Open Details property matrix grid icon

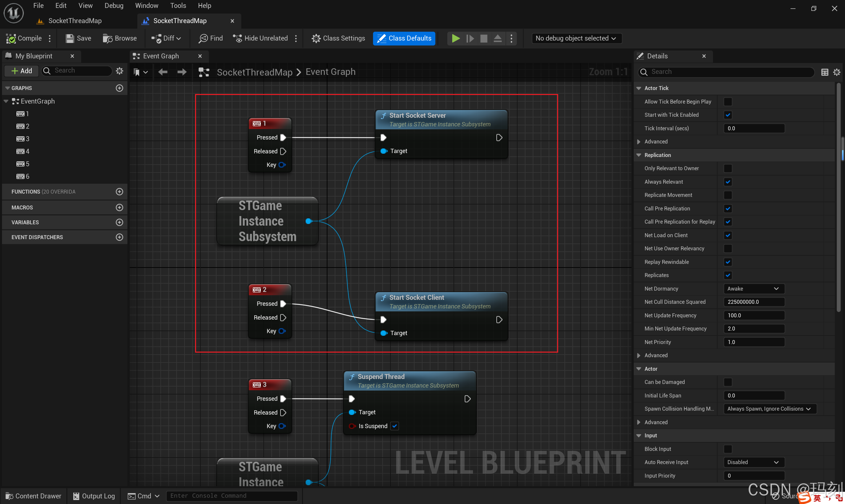click(x=824, y=72)
